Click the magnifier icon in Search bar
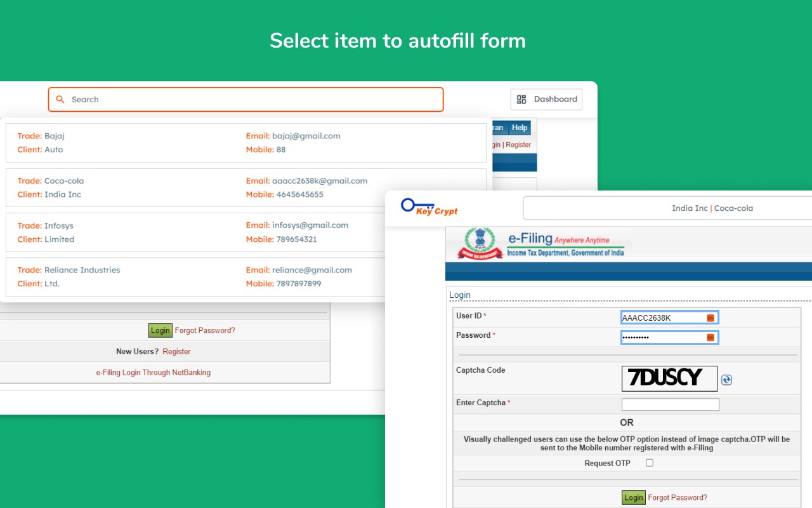Screen dimensions: 812x508 coord(60,100)
